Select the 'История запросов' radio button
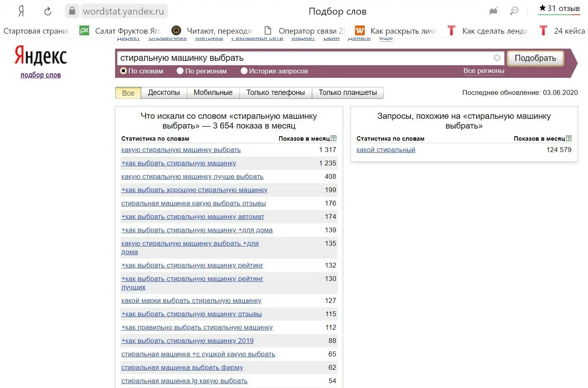Screen dimensions: 588x388 [x=244, y=71]
